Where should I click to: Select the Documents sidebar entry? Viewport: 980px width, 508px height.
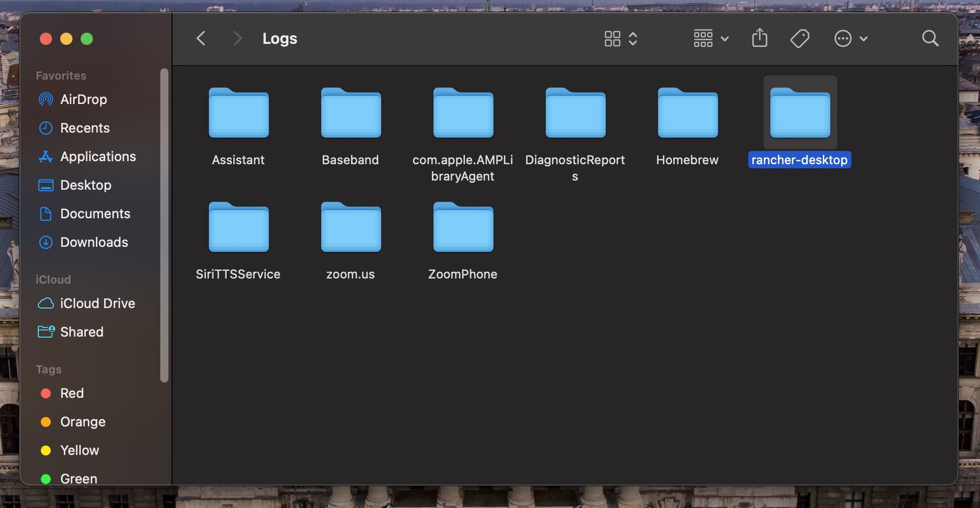click(x=95, y=213)
